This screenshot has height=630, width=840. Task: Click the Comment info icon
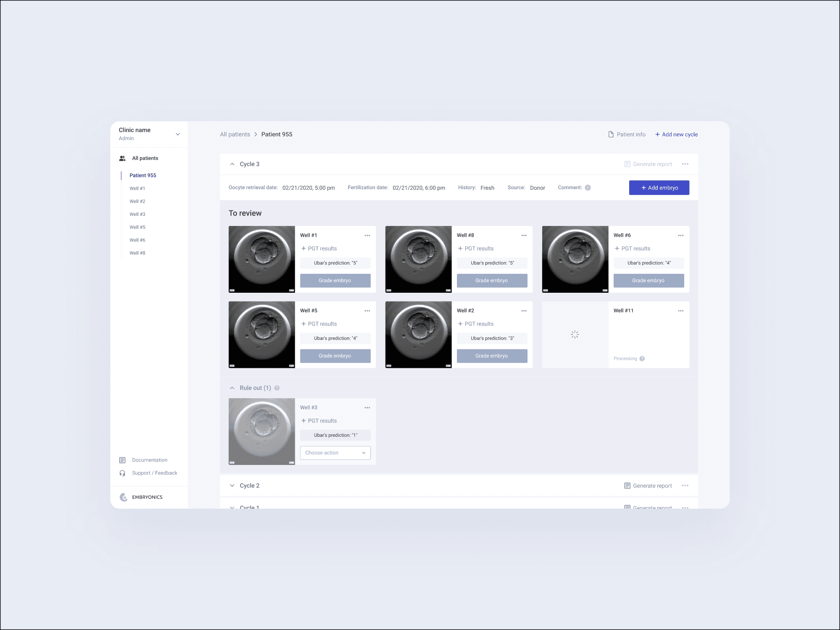pos(588,188)
